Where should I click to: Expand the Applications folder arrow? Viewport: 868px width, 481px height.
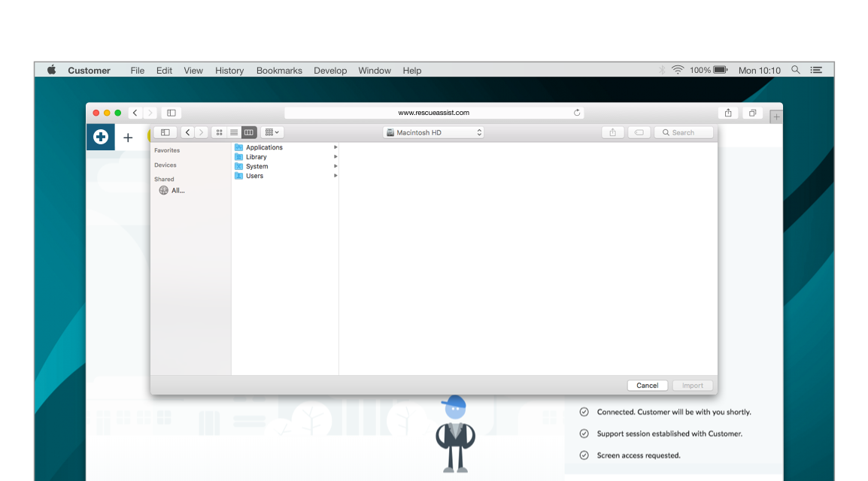(x=335, y=147)
